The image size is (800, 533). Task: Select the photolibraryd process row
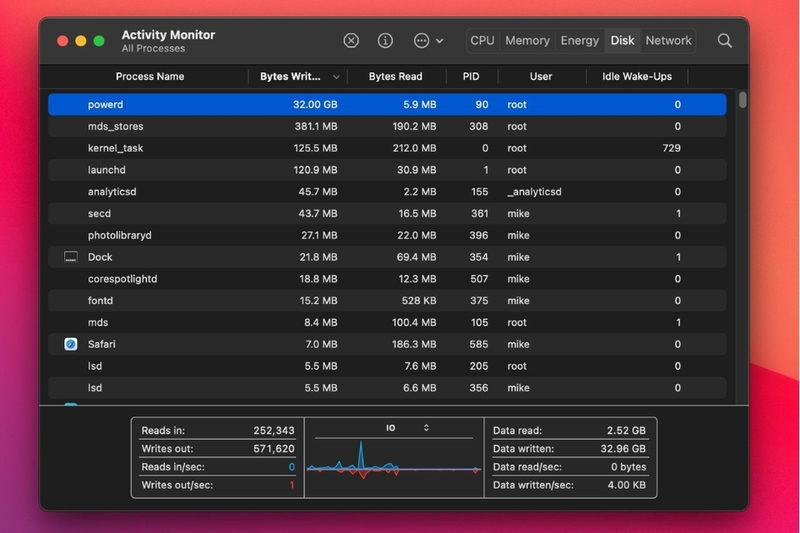[x=387, y=236]
